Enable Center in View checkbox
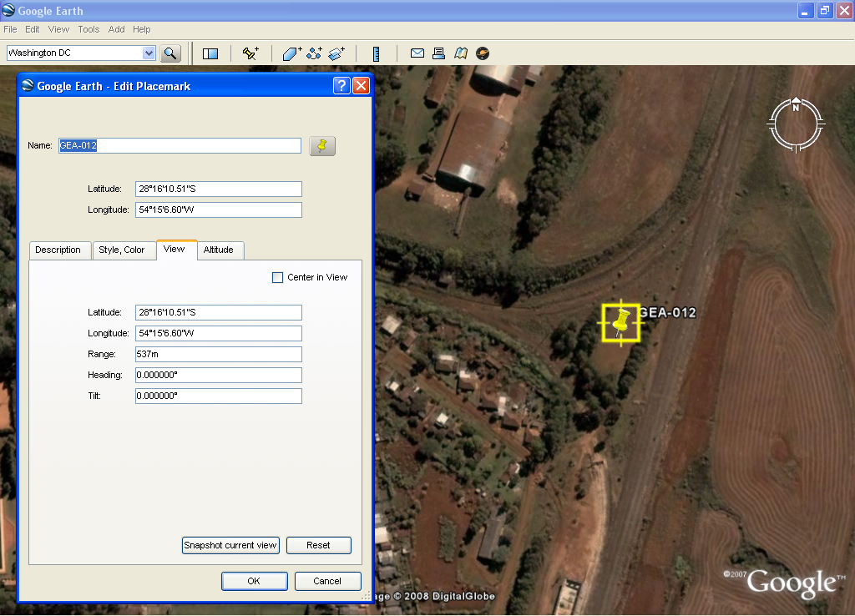Viewport: 855px width, 616px height. point(277,277)
